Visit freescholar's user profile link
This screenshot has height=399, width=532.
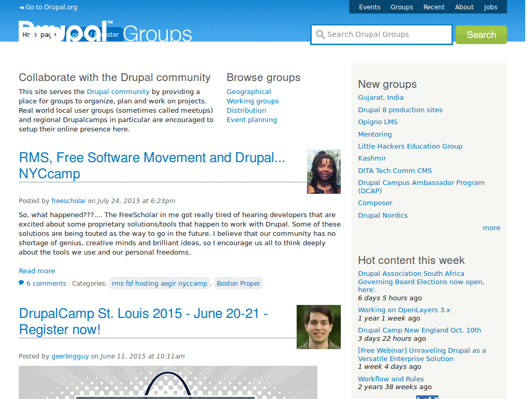click(69, 201)
